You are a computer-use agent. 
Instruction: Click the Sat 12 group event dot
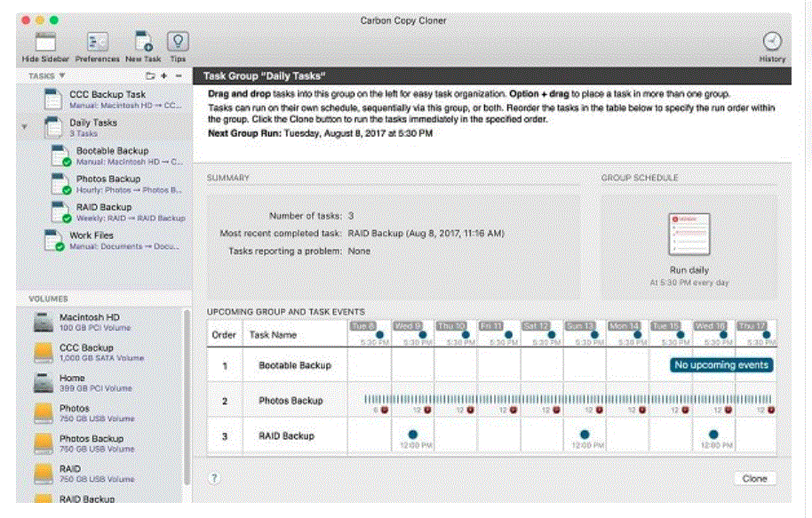click(x=552, y=335)
